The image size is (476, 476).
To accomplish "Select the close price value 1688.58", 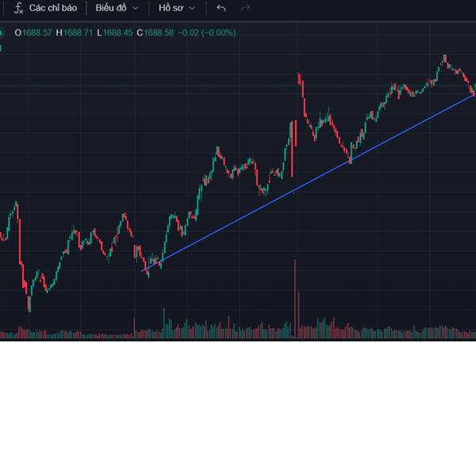I will tap(159, 33).
